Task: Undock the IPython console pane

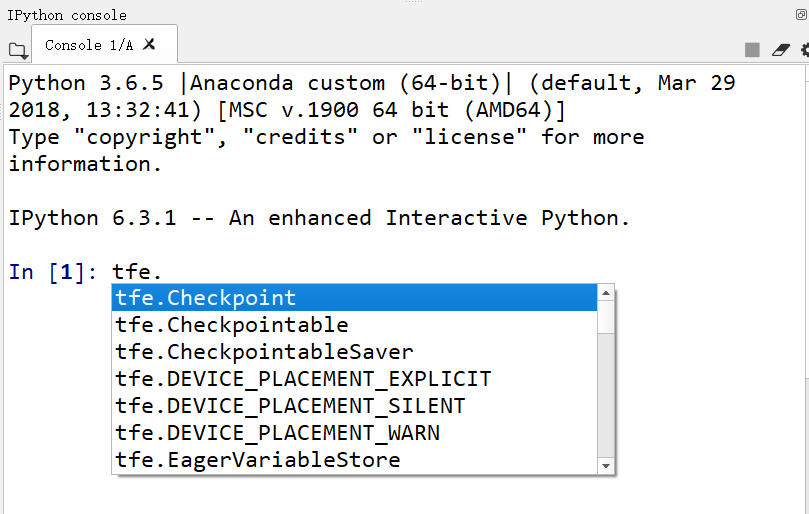Action: 801,14
